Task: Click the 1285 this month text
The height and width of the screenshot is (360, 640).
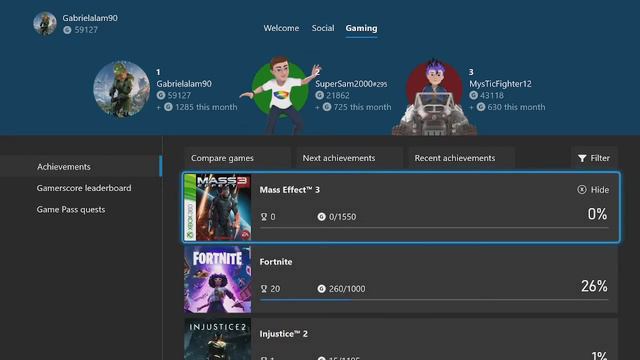Action: [x=206, y=107]
